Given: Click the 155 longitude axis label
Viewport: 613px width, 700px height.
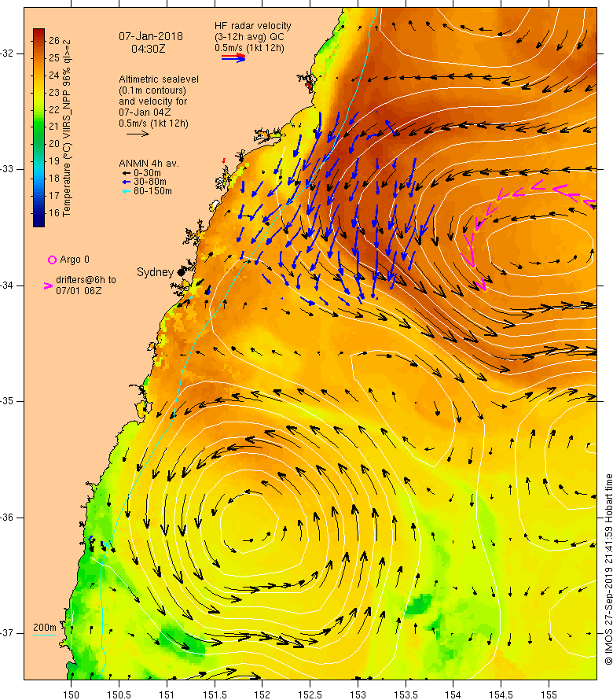Looking at the screenshot, I should [549, 694].
